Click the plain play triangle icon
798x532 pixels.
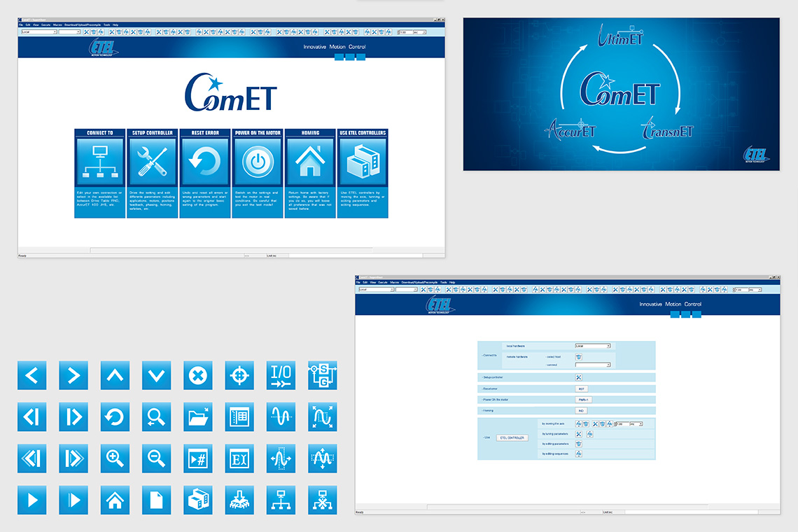pos(32,500)
